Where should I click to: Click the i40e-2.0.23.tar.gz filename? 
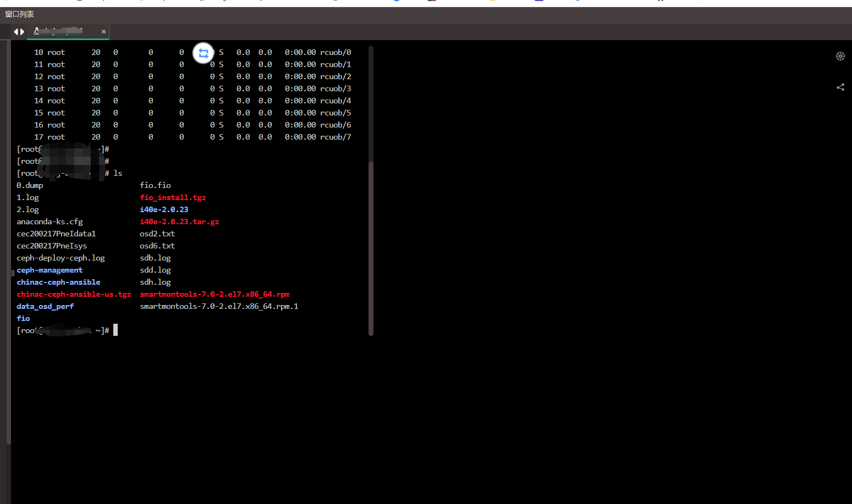(179, 221)
